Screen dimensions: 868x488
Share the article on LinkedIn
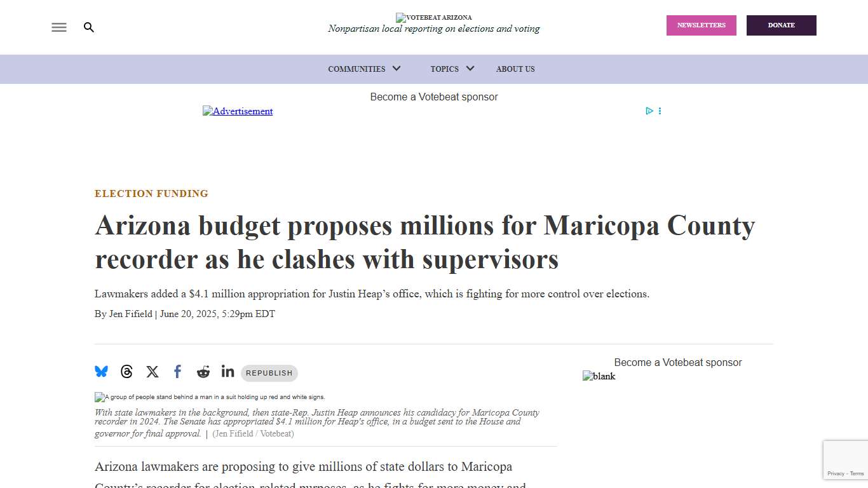[227, 372]
